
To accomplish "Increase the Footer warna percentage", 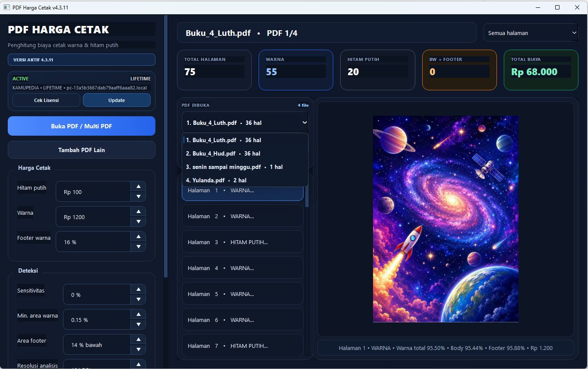I will [138, 237].
